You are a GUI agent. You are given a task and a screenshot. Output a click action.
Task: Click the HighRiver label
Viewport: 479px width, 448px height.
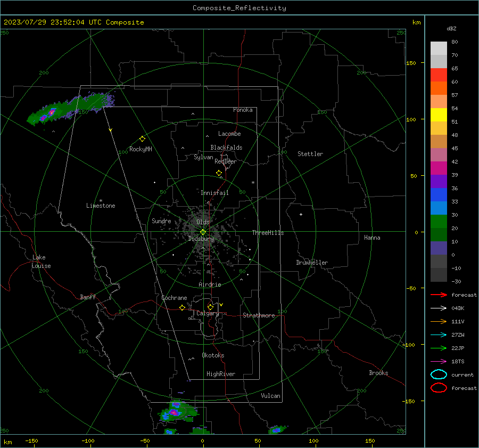pos(221,374)
